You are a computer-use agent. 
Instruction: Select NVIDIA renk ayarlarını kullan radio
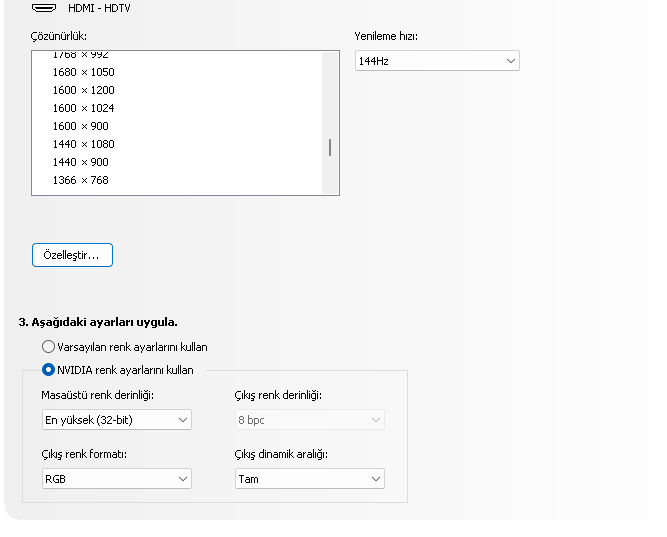pos(48,370)
